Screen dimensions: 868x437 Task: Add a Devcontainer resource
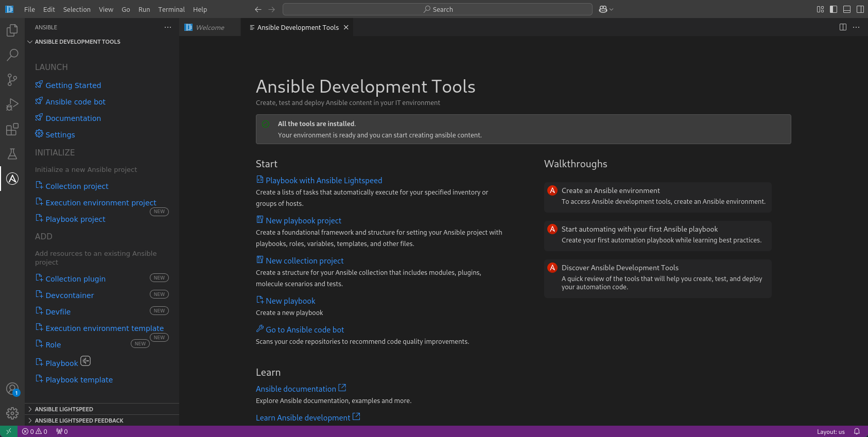coord(70,295)
